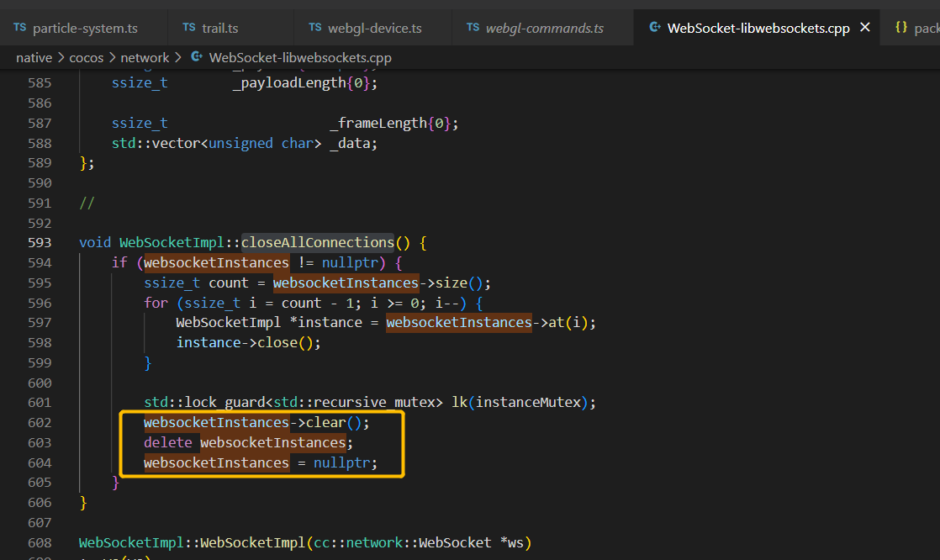
Task: Click line number 608 in the gutter
Action: [x=40, y=542]
